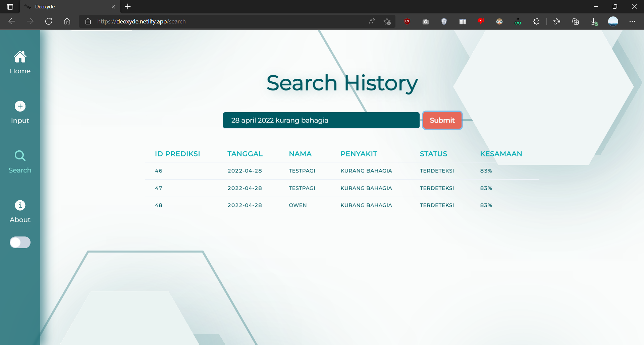This screenshot has height=345, width=644.
Task: Reload the current page
Action: point(49,21)
